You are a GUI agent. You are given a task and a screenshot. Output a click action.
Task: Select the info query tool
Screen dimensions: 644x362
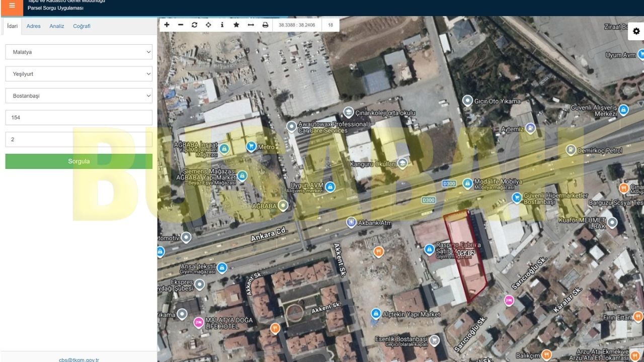(x=222, y=25)
